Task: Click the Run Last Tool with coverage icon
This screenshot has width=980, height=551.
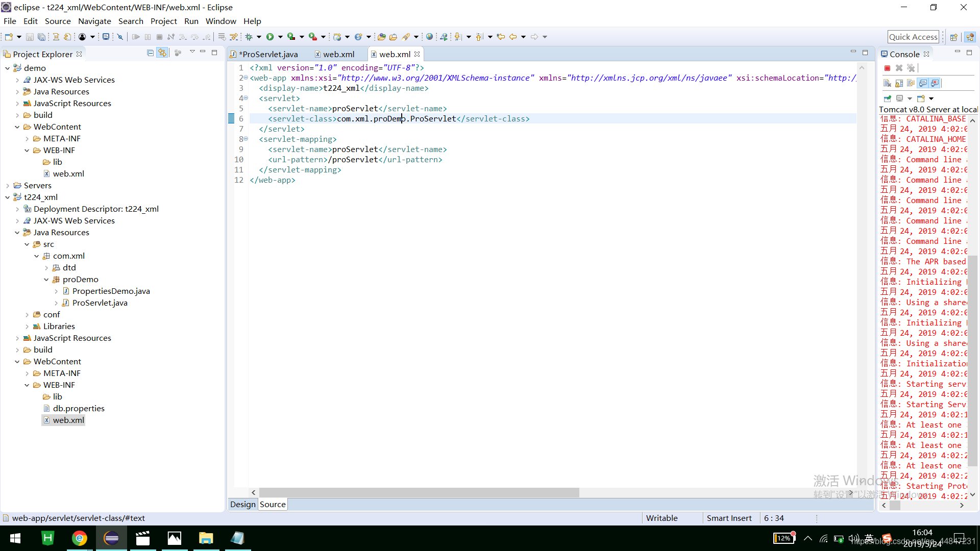Action: pos(291,37)
